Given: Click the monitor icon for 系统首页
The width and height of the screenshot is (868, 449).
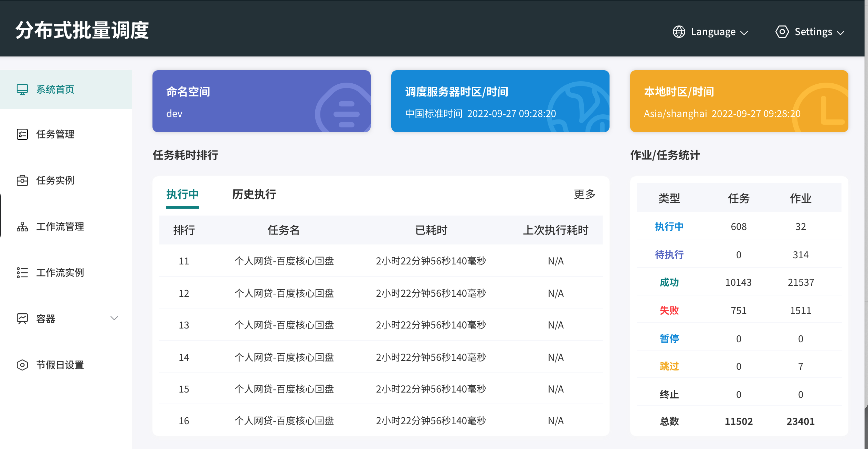Looking at the screenshot, I should click(x=22, y=90).
